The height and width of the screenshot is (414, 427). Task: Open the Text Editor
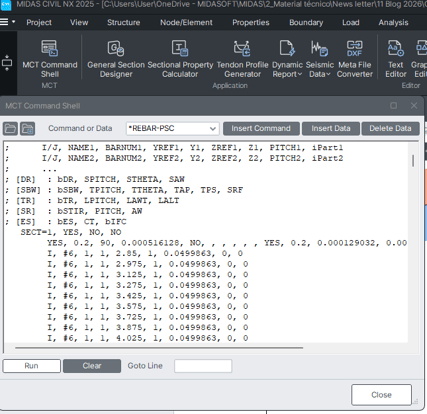pos(396,59)
